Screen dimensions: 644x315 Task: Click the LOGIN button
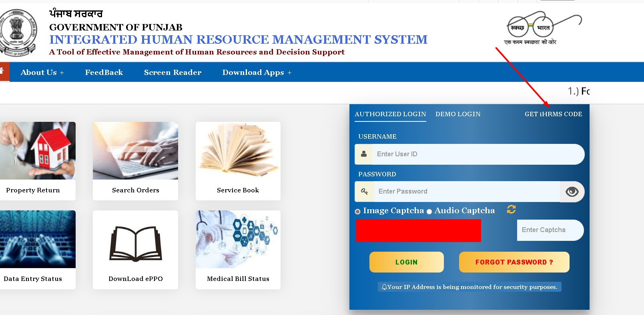point(406,262)
